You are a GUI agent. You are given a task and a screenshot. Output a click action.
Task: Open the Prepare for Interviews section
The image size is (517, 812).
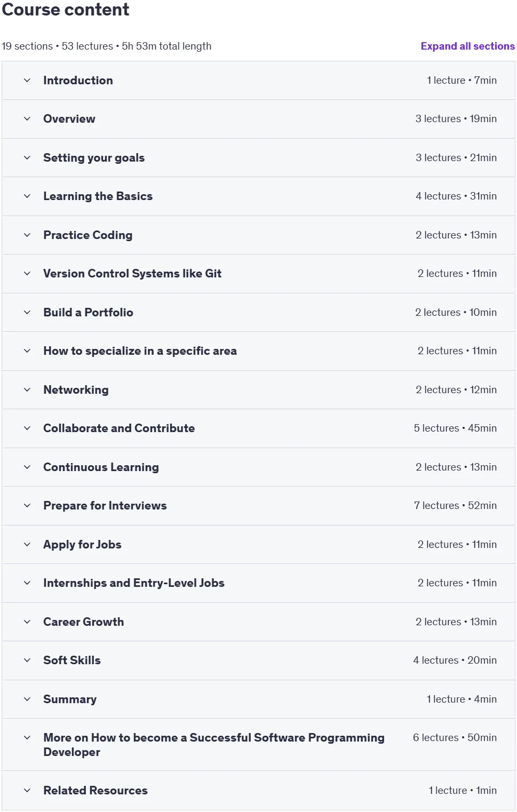258,506
